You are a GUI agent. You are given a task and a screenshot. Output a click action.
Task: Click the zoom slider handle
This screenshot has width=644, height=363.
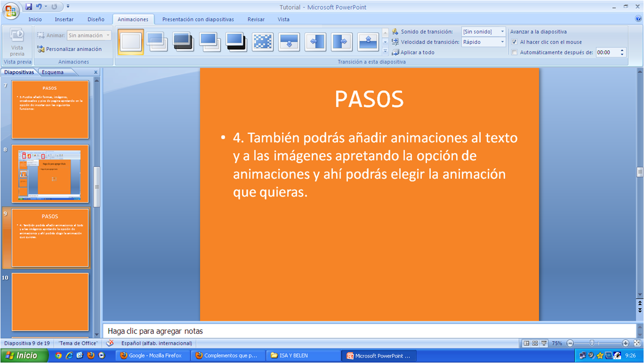(592, 343)
